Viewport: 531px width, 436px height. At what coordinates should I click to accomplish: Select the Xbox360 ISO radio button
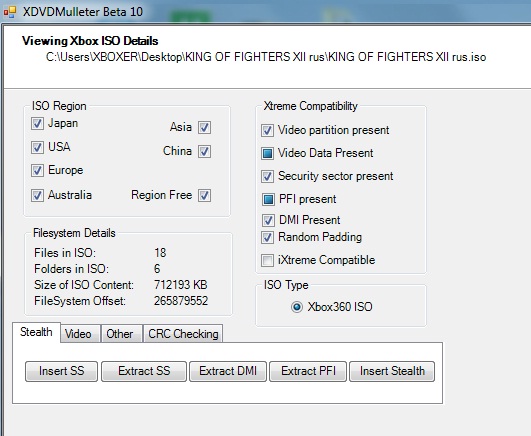pyautogui.click(x=297, y=307)
